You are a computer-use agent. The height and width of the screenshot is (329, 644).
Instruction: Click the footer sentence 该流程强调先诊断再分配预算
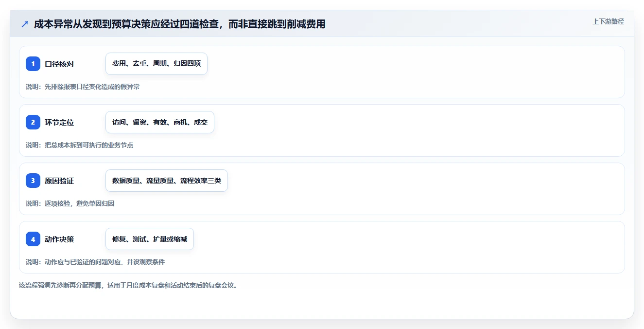pyautogui.click(x=61, y=285)
